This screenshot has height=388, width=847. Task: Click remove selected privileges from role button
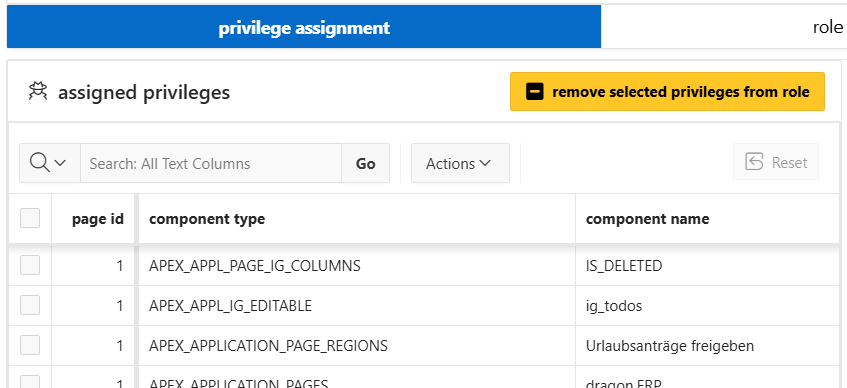click(667, 92)
